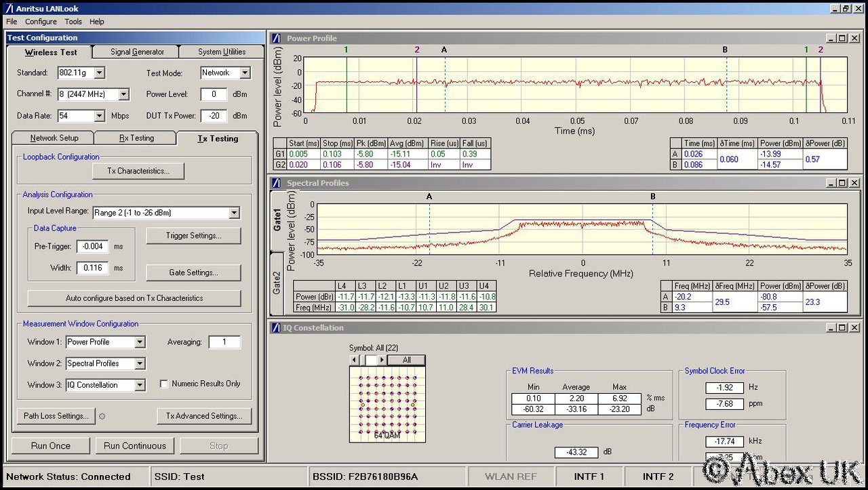Screen dimensions: 868x490
Task: Click next symbol arrow in constellation view
Action: pos(382,360)
